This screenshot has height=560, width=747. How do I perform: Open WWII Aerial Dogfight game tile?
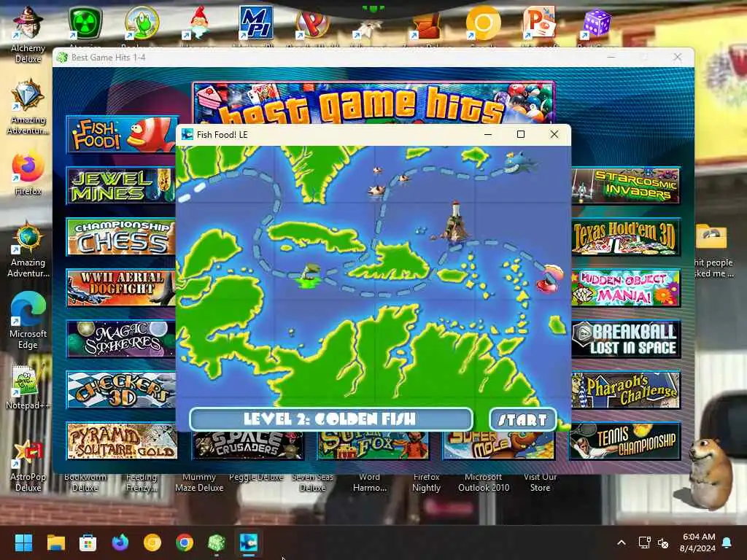point(121,288)
